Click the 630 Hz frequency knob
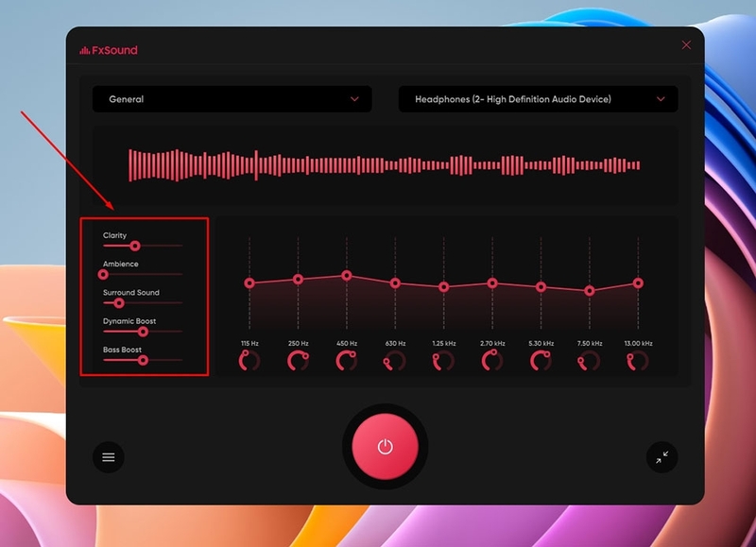This screenshot has height=547, width=756. (x=395, y=361)
